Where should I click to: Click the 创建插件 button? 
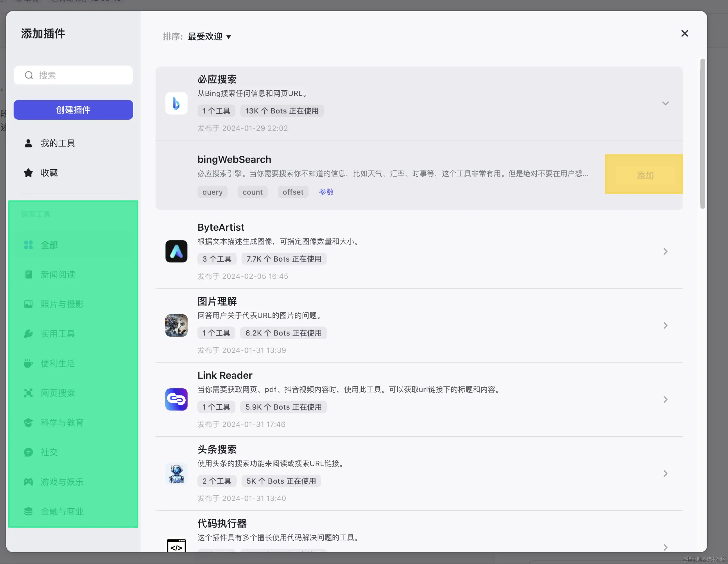(x=73, y=110)
